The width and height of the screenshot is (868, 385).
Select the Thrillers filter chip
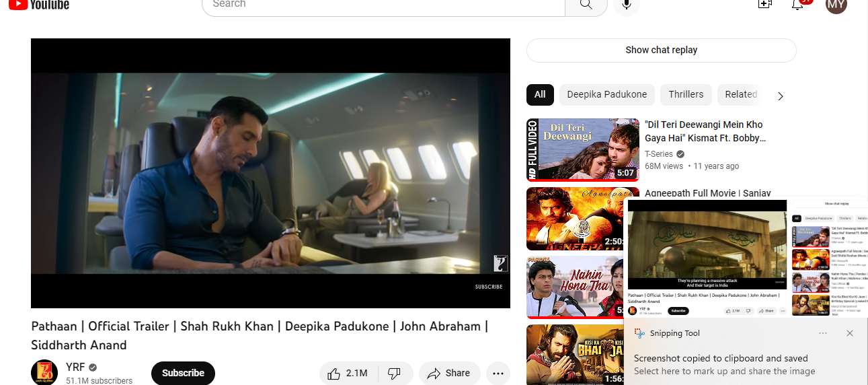(x=686, y=94)
